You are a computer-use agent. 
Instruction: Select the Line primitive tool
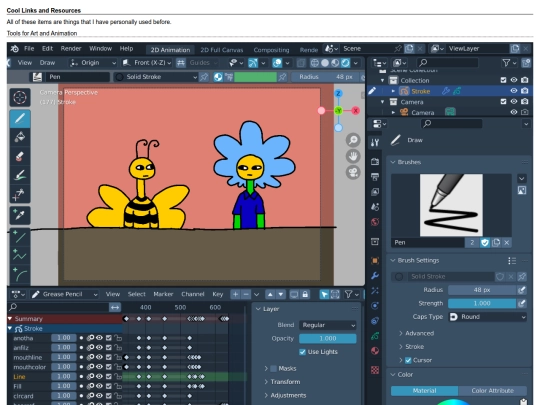click(x=20, y=237)
